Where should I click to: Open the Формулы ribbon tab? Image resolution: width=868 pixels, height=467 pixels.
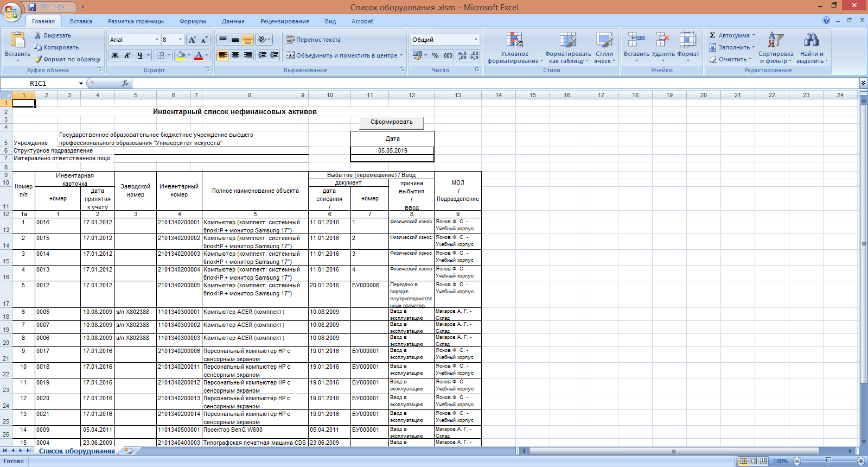(193, 21)
